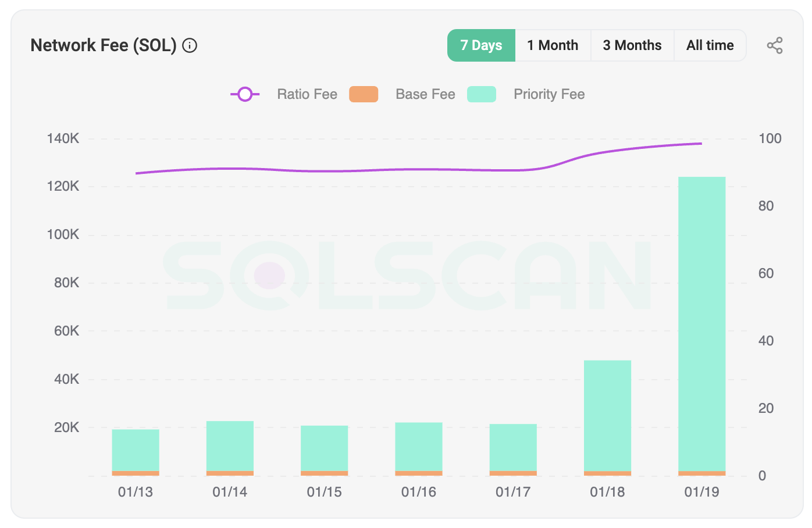Click the info icon next to Network Fee title

pos(190,45)
